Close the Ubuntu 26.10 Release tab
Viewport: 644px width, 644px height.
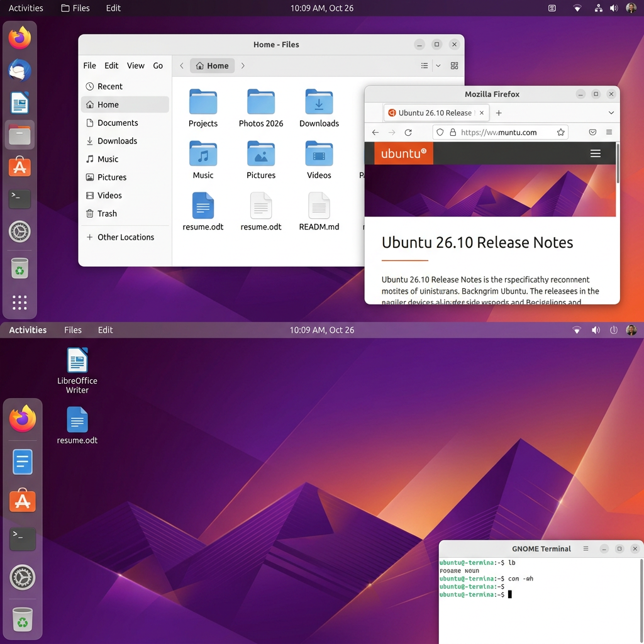[482, 113]
